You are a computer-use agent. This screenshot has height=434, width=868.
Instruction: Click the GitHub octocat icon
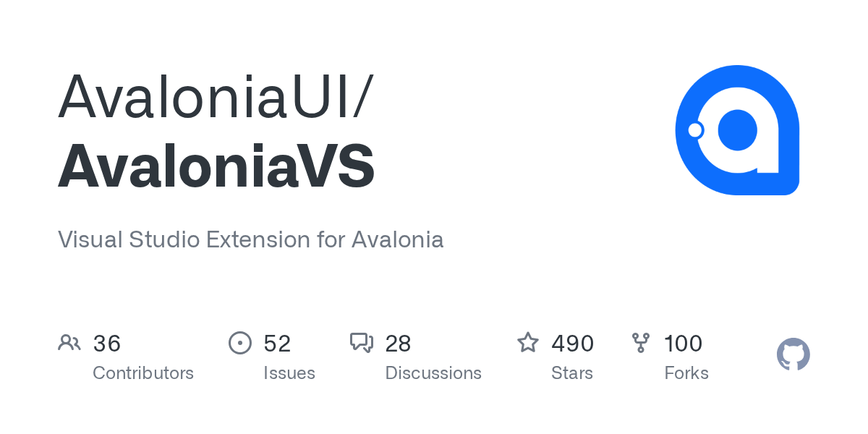click(793, 354)
